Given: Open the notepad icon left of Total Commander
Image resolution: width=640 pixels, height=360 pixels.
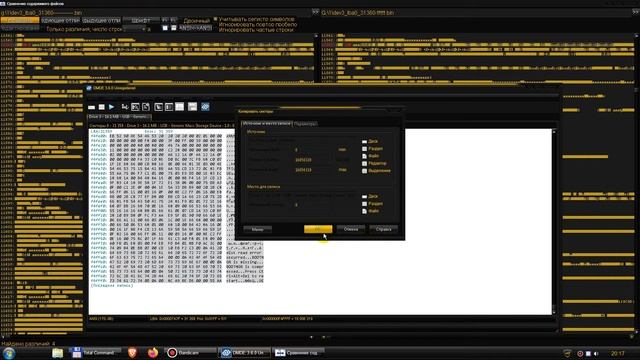Looking at the screenshot, I should coord(58,353).
